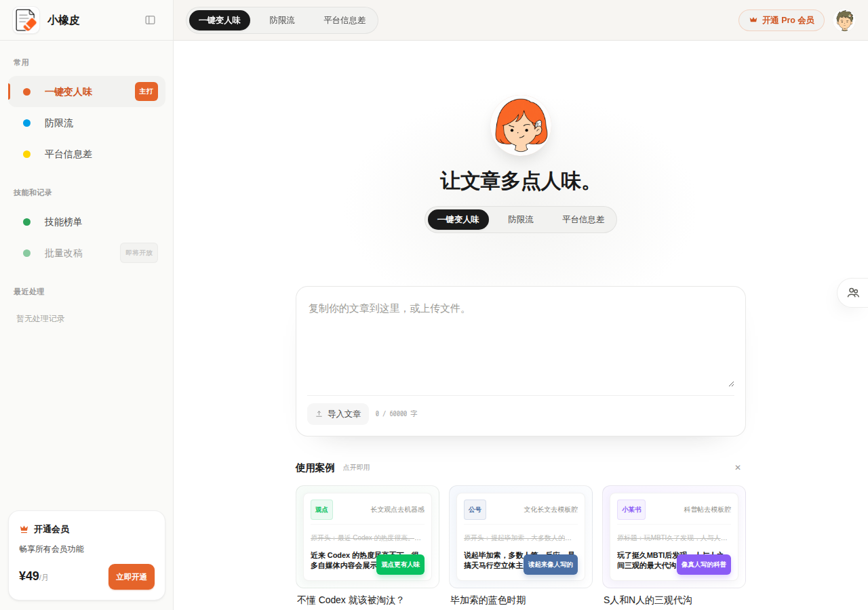Click the redhead mascot avatar
The height and width of the screenshot is (610, 868).
(521, 126)
